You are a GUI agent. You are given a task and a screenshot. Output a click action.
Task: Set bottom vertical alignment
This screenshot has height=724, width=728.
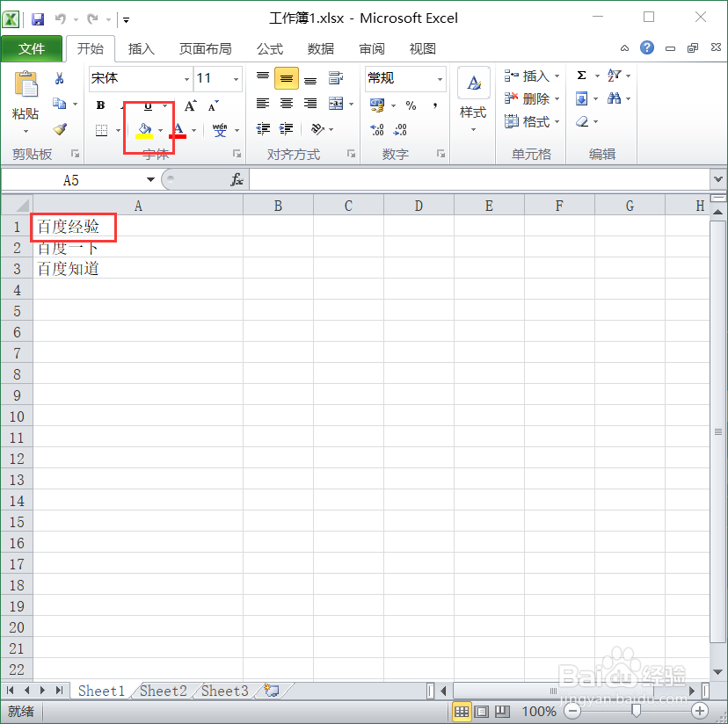(x=310, y=80)
